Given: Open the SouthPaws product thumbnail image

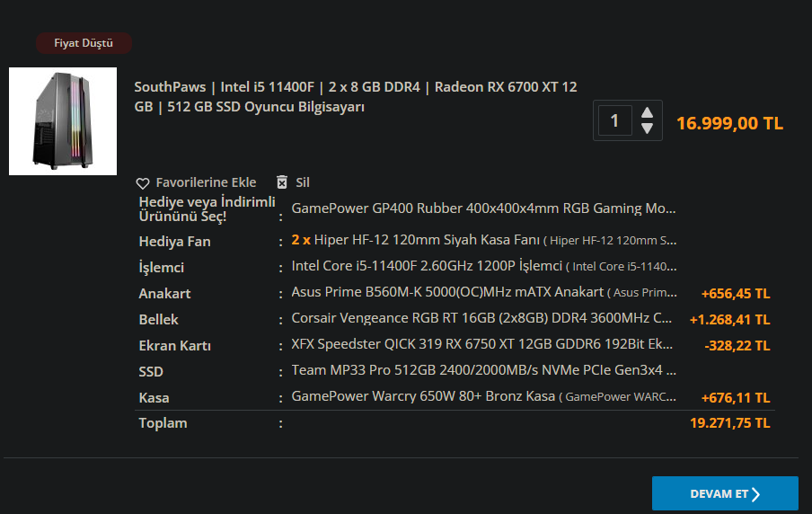Looking at the screenshot, I should coord(63,121).
